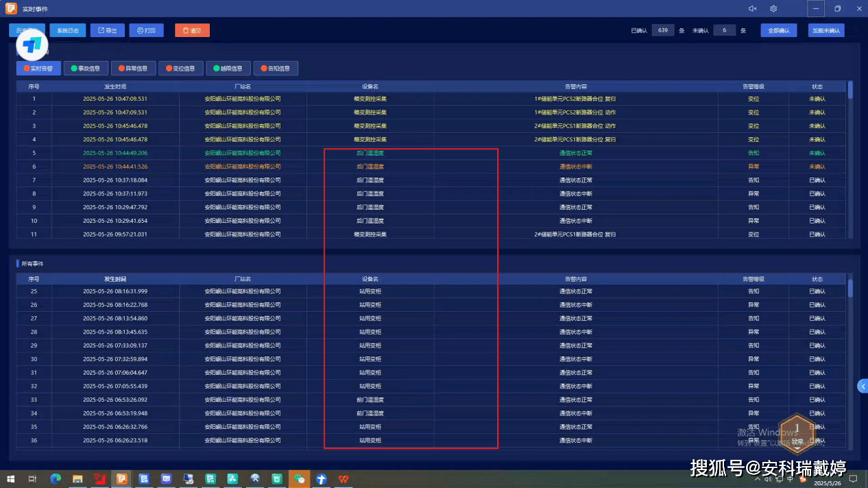
Task: Click 变位 level in row 3
Action: point(754,126)
